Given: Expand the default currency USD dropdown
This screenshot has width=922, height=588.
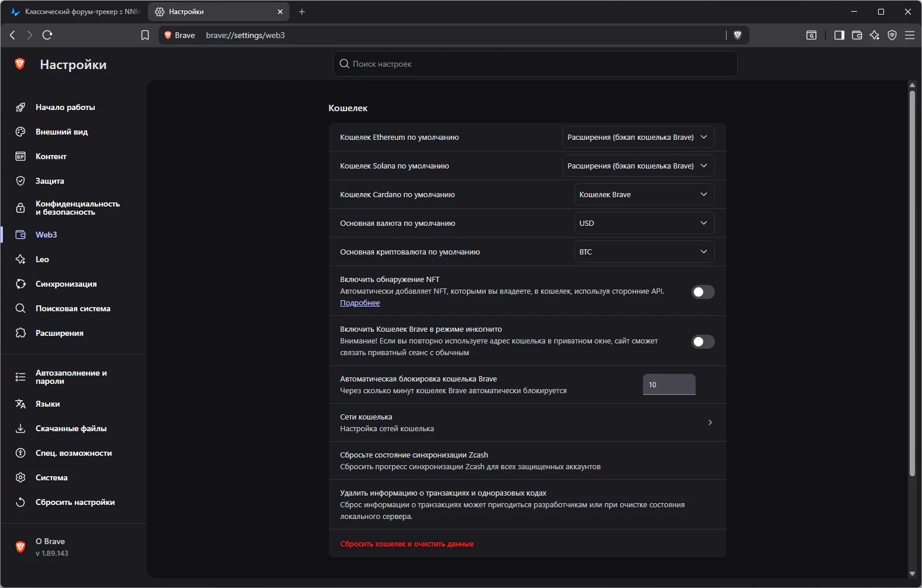Looking at the screenshot, I should pos(644,223).
